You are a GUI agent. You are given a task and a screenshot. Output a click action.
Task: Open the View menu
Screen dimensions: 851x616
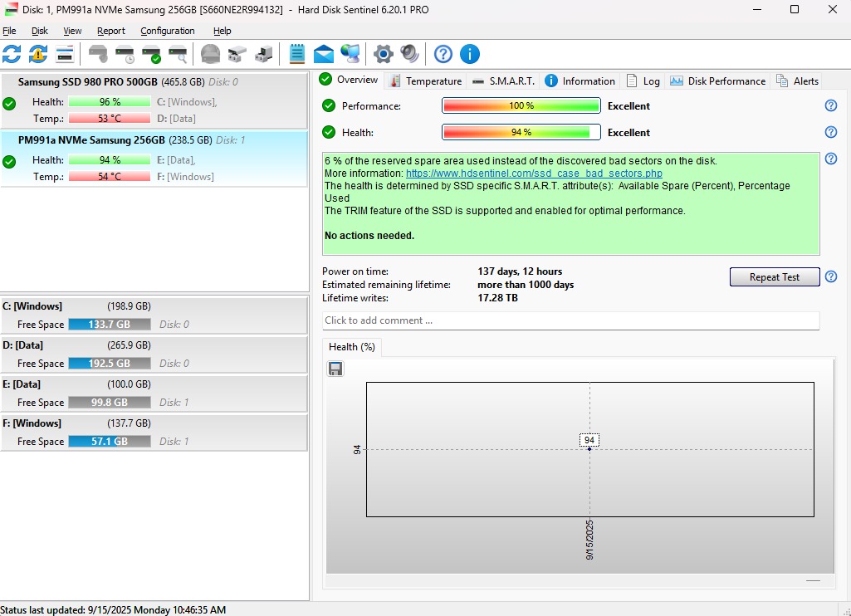(x=72, y=31)
